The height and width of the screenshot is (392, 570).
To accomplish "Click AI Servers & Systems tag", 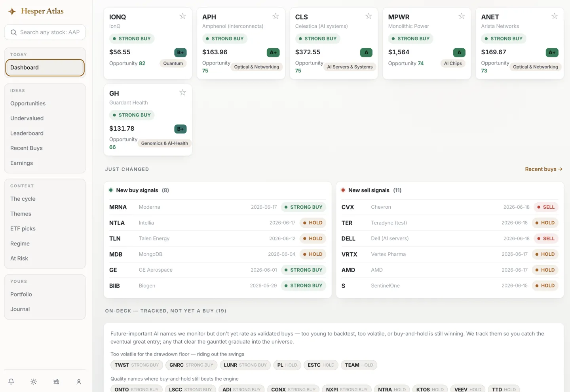I will point(350,67).
